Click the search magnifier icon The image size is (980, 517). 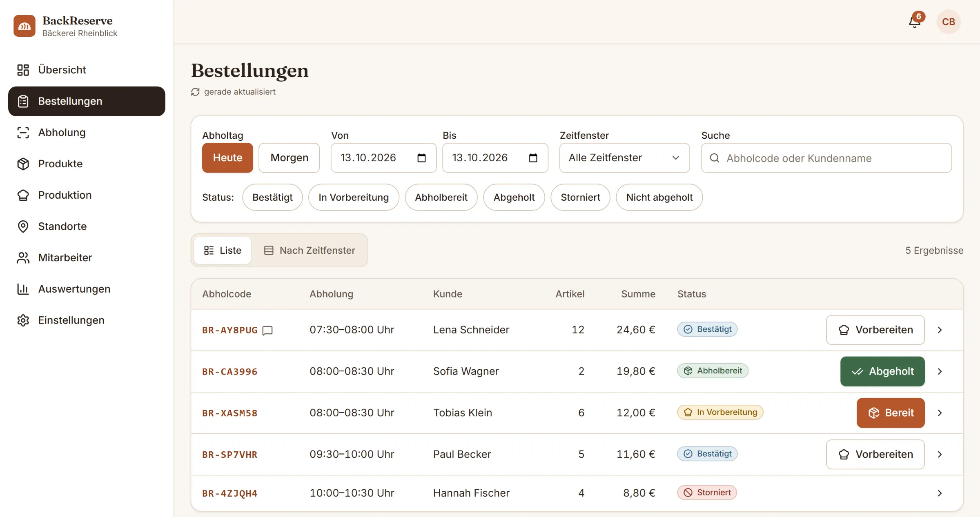coord(714,158)
